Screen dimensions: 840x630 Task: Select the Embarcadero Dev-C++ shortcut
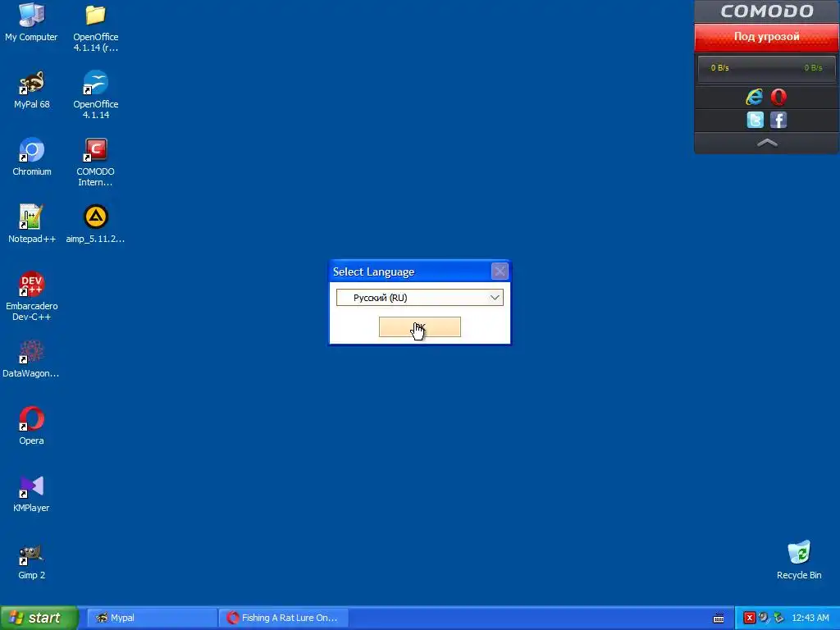[x=32, y=296]
